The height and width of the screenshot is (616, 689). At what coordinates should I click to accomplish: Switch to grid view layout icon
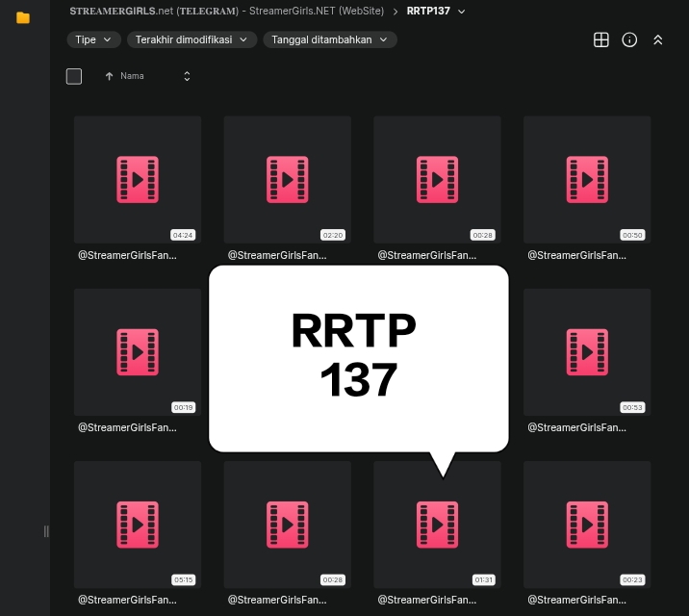pyautogui.click(x=600, y=39)
